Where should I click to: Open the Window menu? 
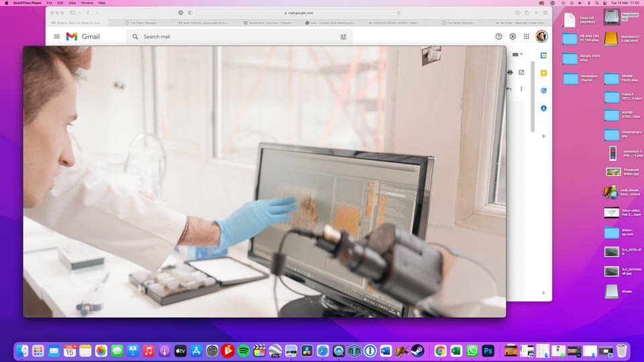(x=87, y=3)
